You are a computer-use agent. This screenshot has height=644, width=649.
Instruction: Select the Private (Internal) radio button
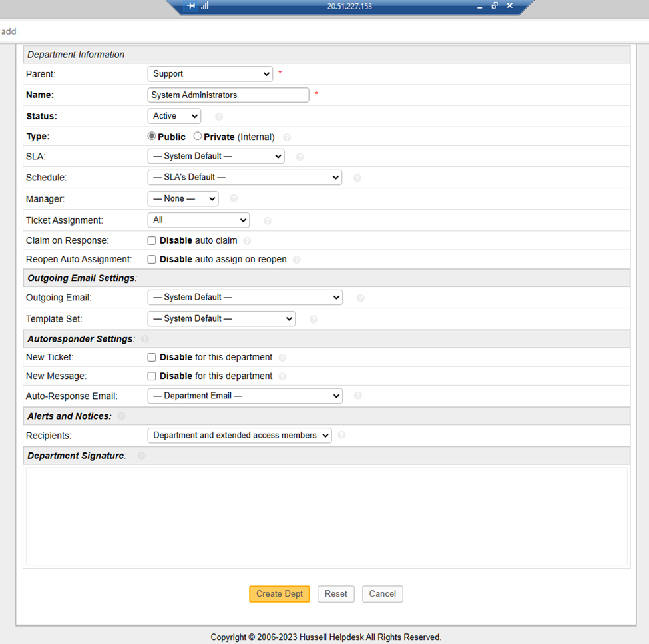click(x=197, y=135)
